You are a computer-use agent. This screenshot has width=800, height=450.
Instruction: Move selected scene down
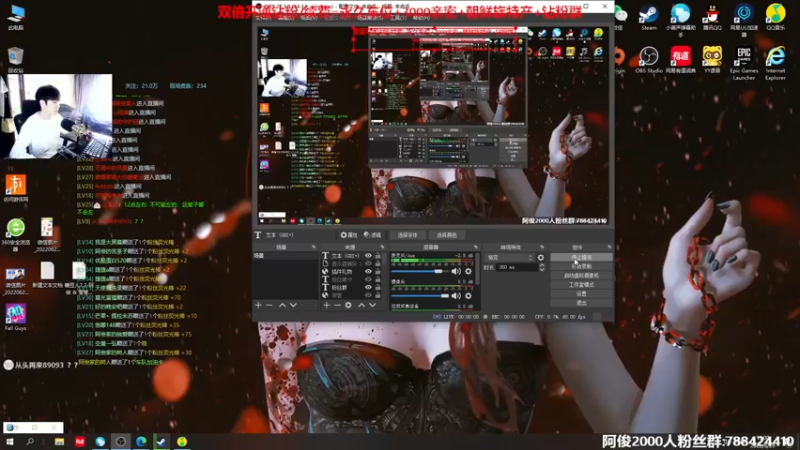click(293, 305)
